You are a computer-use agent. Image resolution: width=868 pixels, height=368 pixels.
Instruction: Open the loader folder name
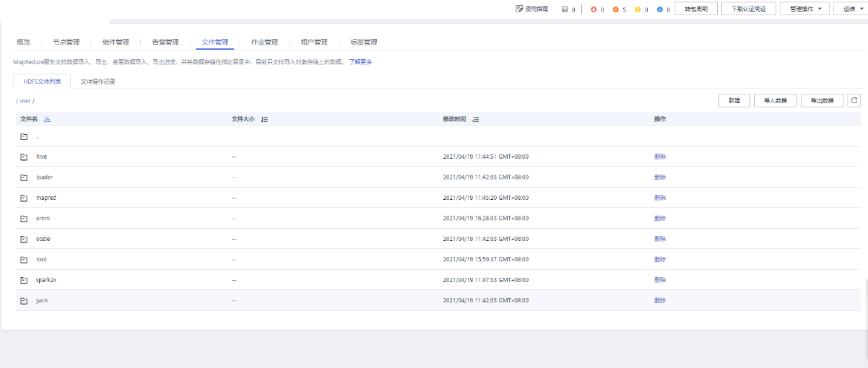(44, 177)
